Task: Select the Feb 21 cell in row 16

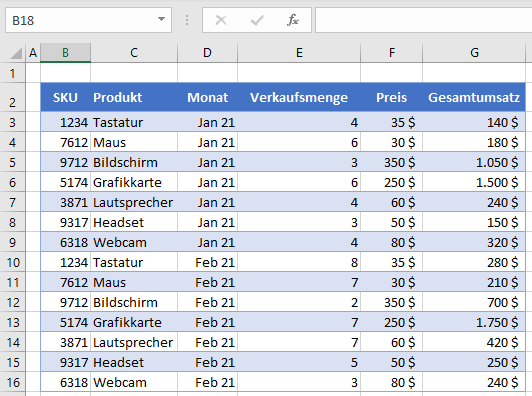Action: 207,382
